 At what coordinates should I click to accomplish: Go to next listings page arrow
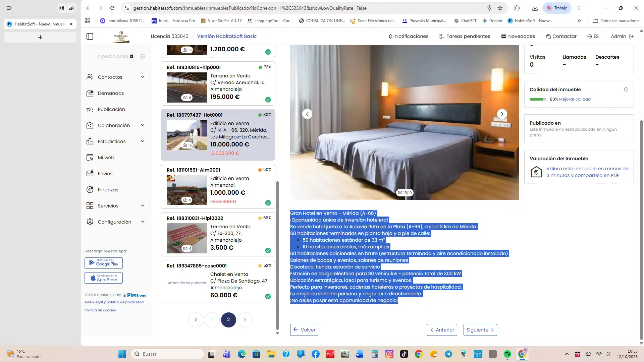pyautogui.click(x=245, y=320)
